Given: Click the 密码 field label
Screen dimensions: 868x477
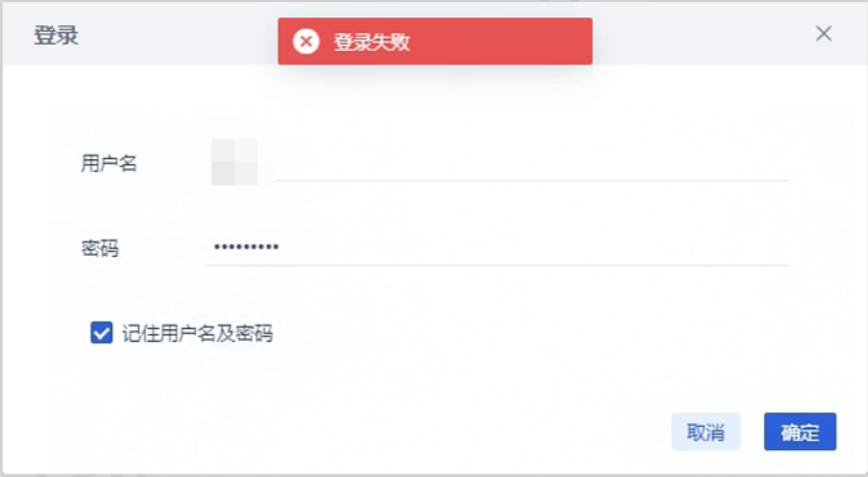Looking at the screenshot, I should (x=100, y=248).
